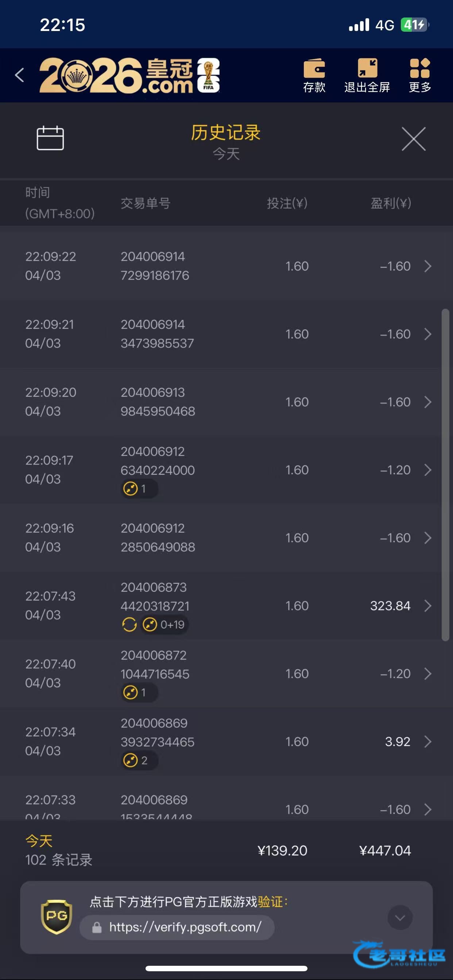Tap the 0+19 free spins badge

[x=164, y=625]
